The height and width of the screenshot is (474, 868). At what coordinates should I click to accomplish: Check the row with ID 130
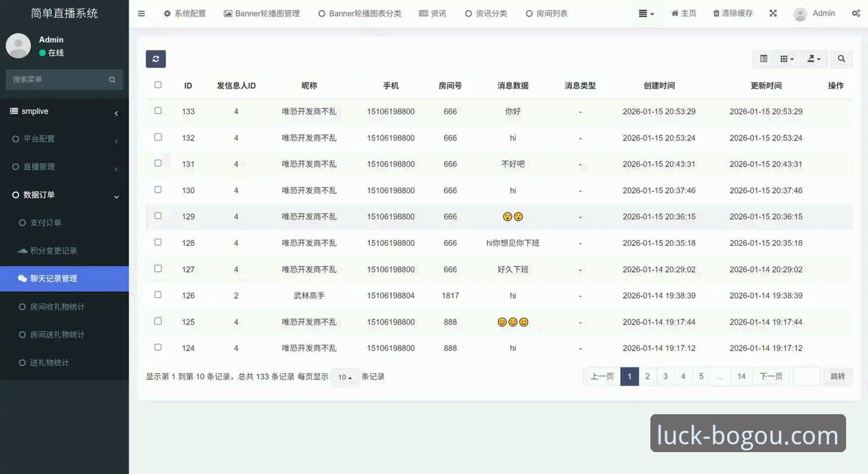pyautogui.click(x=158, y=190)
